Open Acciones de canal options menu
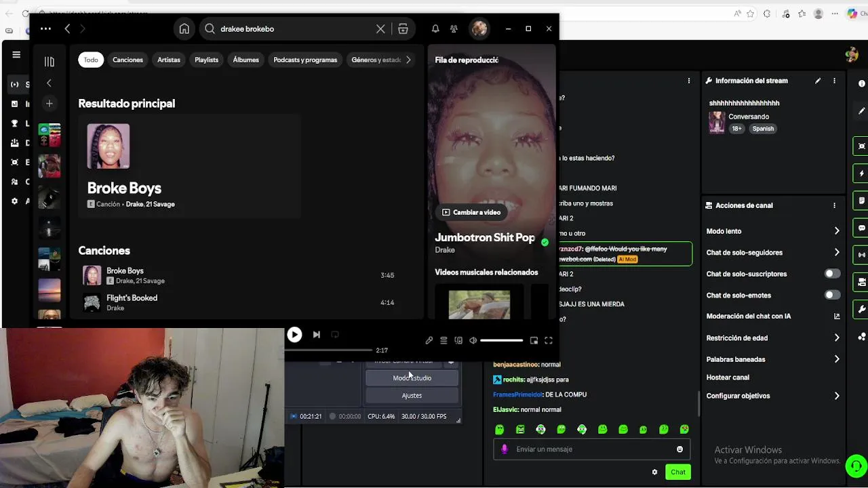The width and height of the screenshot is (868, 488). click(835, 205)
